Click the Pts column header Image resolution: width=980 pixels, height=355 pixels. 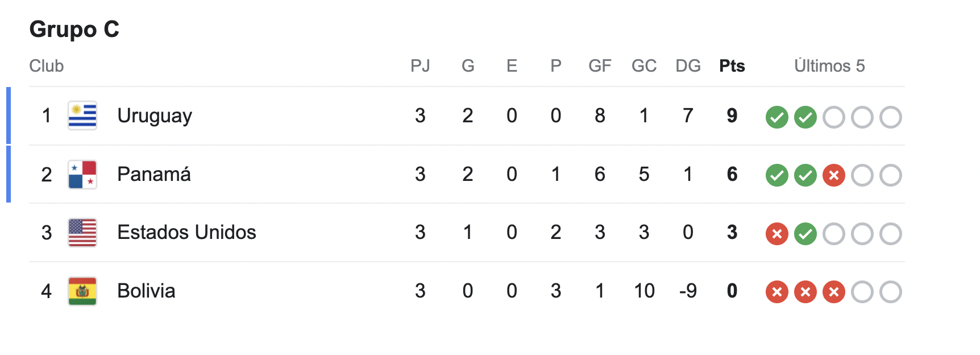coord(732,66)
